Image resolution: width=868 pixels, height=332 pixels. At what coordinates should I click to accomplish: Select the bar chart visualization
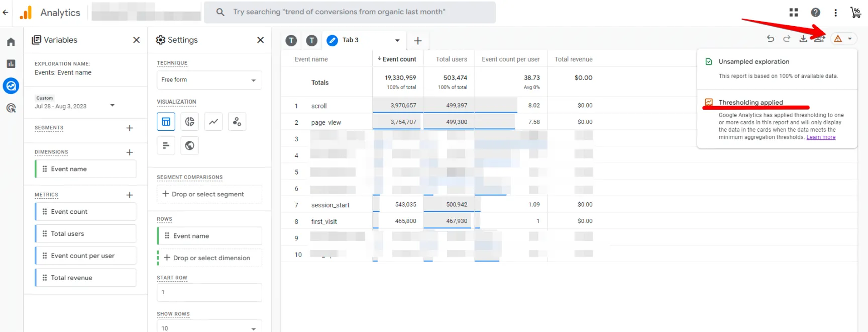tap(166, 145)
